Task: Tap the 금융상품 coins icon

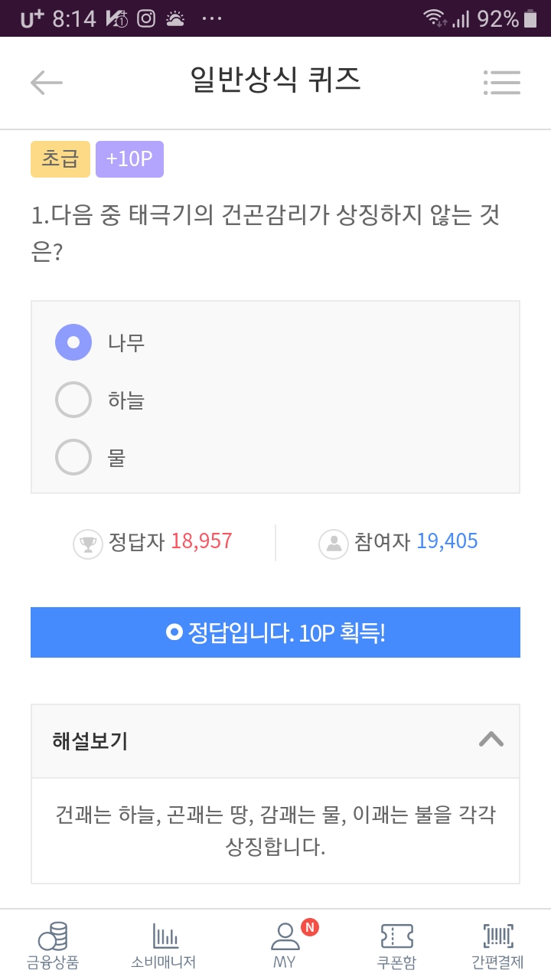Action: point(53,937)
